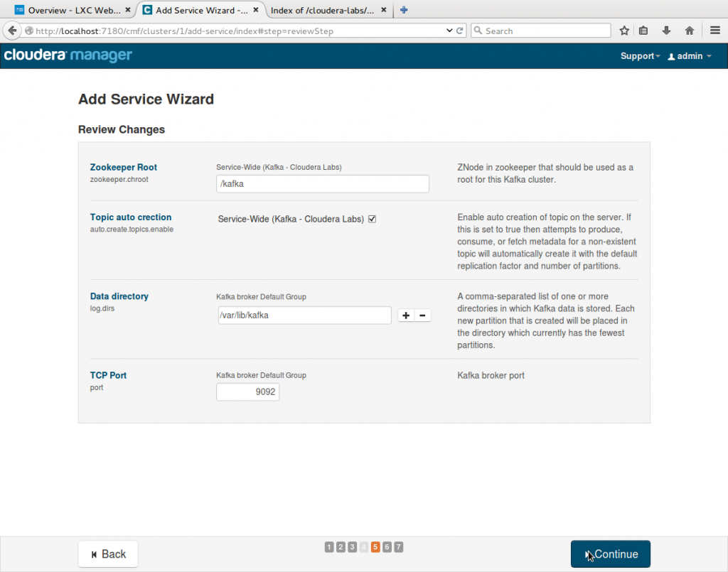728x572 pixels.
Task: Focus the /var/lib/kafka directory field
Action: pos(304,315)
